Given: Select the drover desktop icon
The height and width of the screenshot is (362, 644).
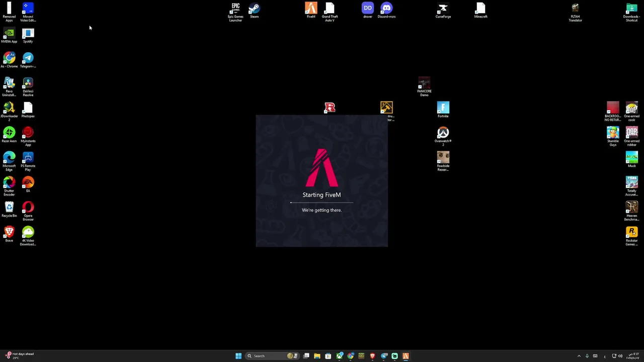Looking at the screenshot, I should pyautogui.click(x=368, y=11).
